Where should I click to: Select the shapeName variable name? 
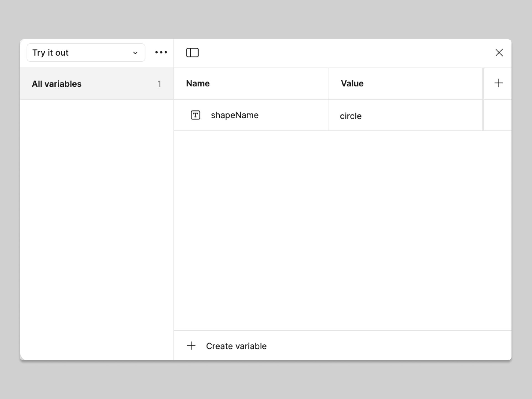click(235, 115)
